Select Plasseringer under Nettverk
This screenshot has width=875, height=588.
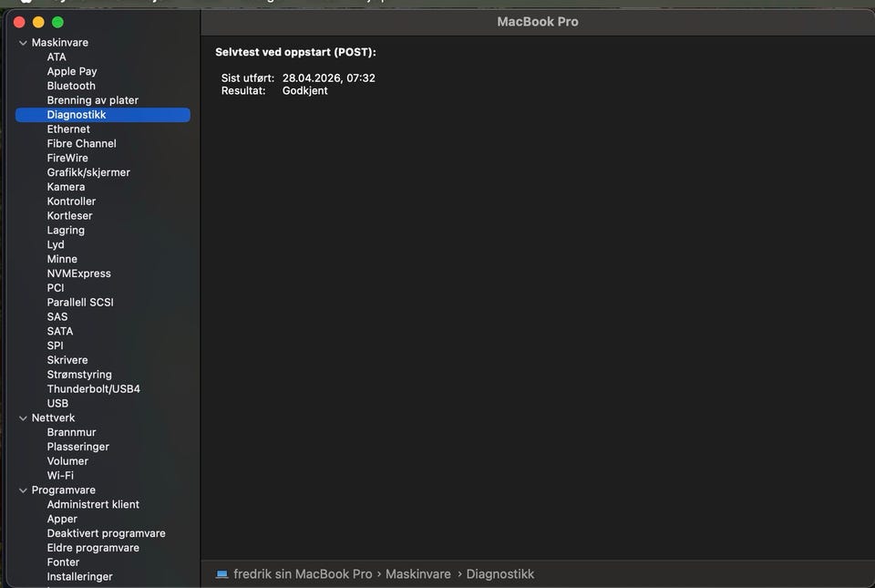click(x=78, y=447)
